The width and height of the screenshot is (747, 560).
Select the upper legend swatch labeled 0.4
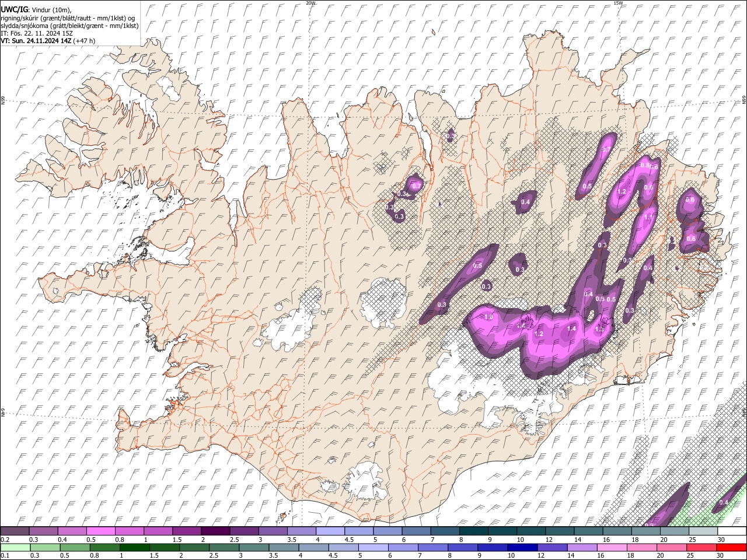coord(72,531)
